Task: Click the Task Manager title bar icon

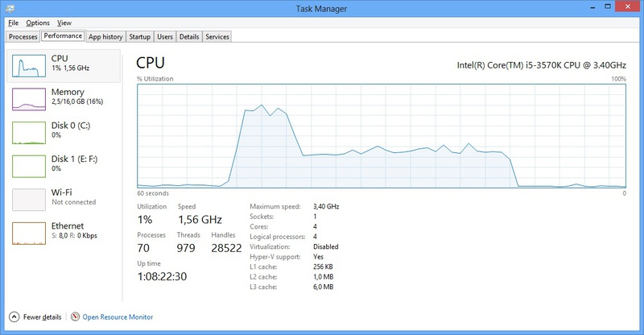Action: [10, 8]
